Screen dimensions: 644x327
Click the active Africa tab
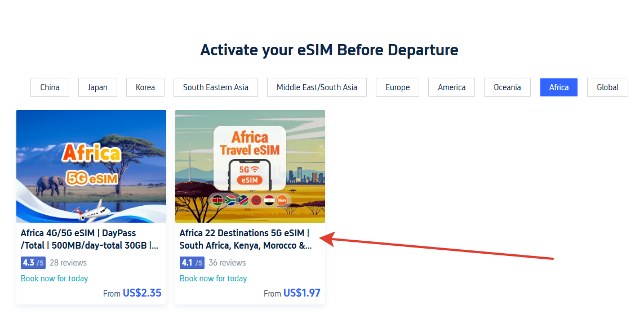(559, 87)
